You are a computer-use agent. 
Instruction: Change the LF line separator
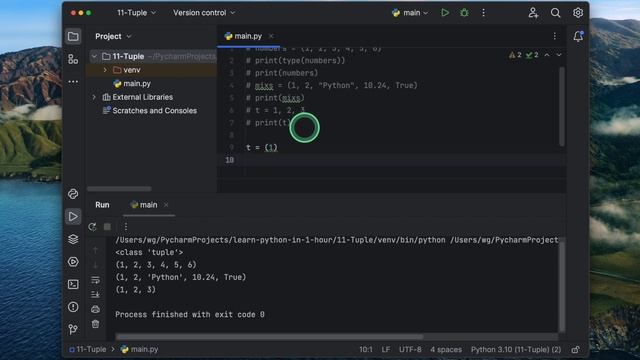pos(386,350)
